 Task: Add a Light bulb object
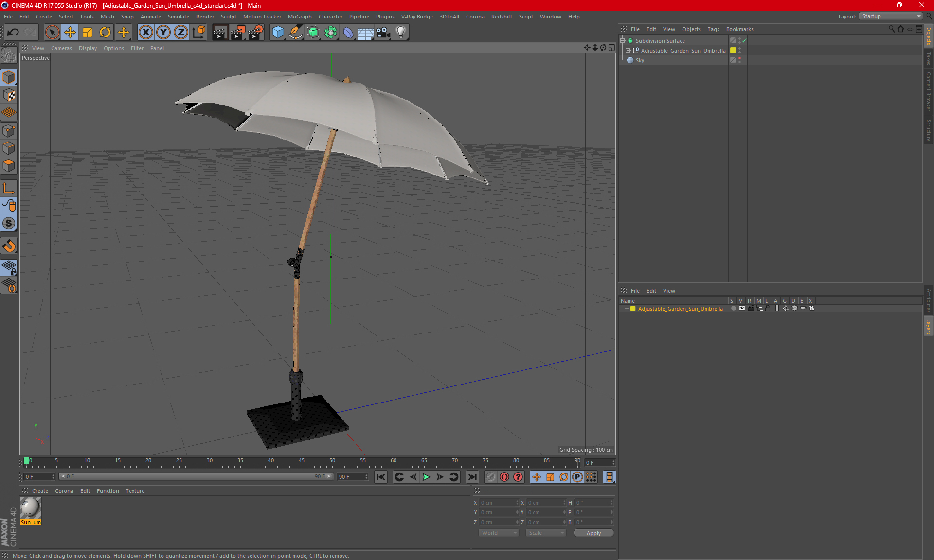[400, 33]
